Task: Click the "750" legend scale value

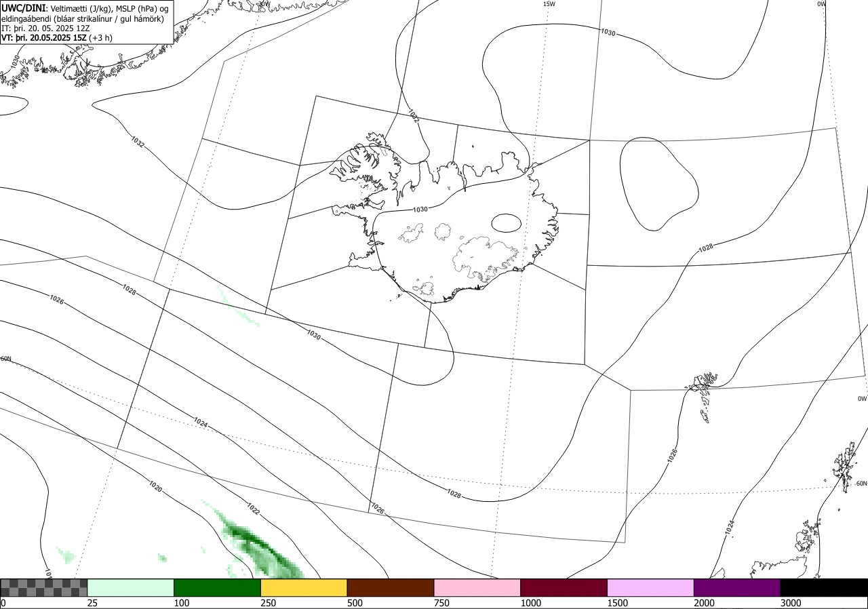Action: point(442,603)
